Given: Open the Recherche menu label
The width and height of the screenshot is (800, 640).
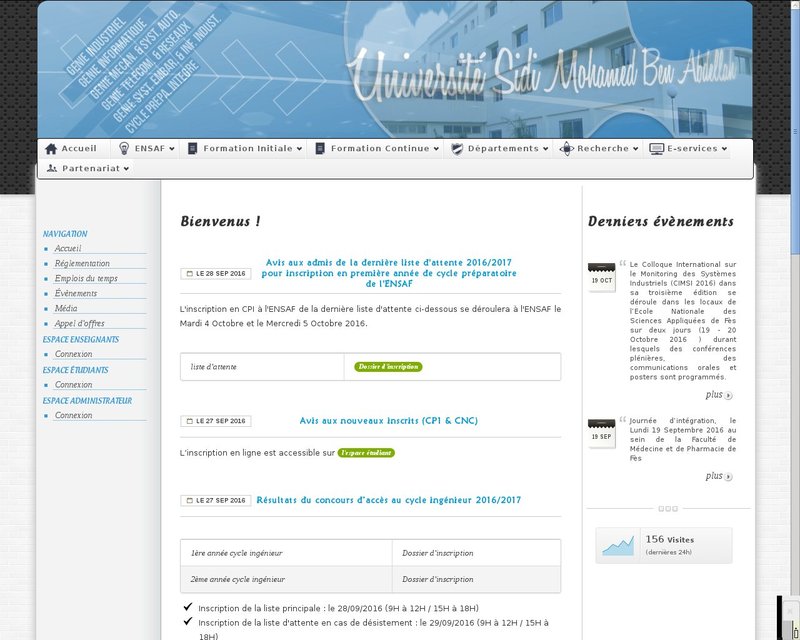Looking at the screenshot, I should pos(603,149).
